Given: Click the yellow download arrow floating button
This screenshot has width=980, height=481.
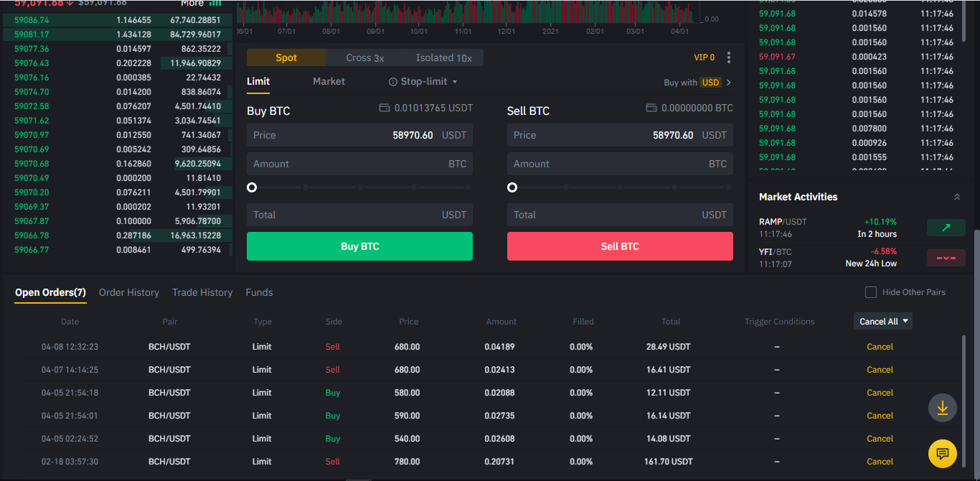Looking at the screenshot, I should [x=943, y=408].
